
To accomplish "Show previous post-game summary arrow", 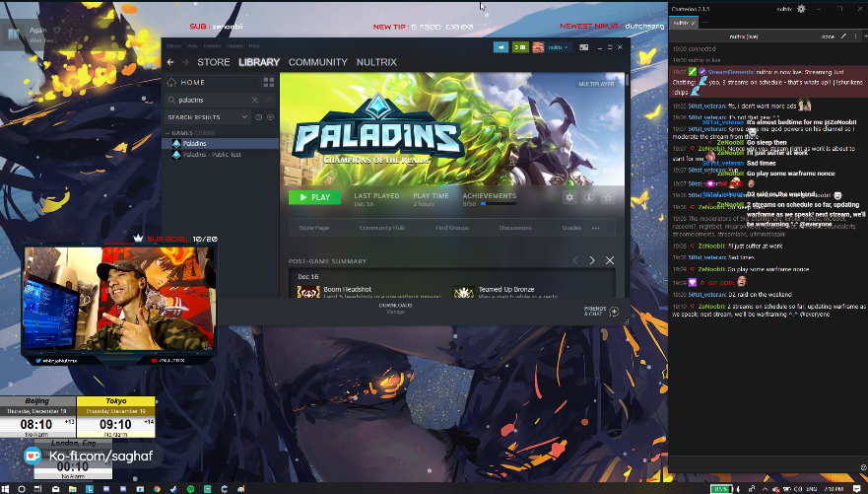I will click(575, 260).
